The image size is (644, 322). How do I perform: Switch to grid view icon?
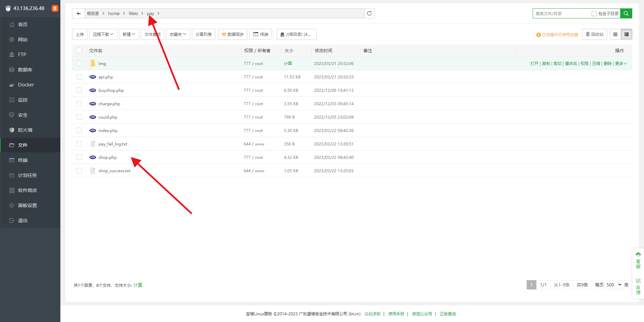615,35
